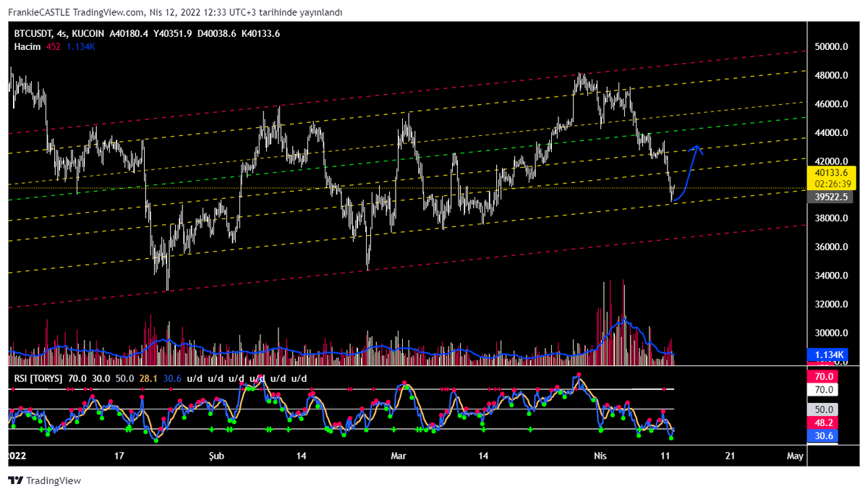Click Şub month label on time axis
The image size is (868, 494).
coord(217,456)
